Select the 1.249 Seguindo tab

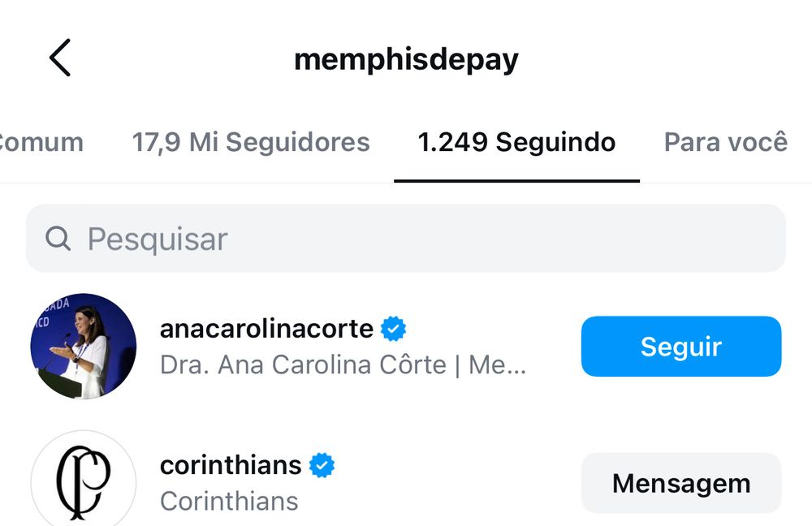coord(516,142)
